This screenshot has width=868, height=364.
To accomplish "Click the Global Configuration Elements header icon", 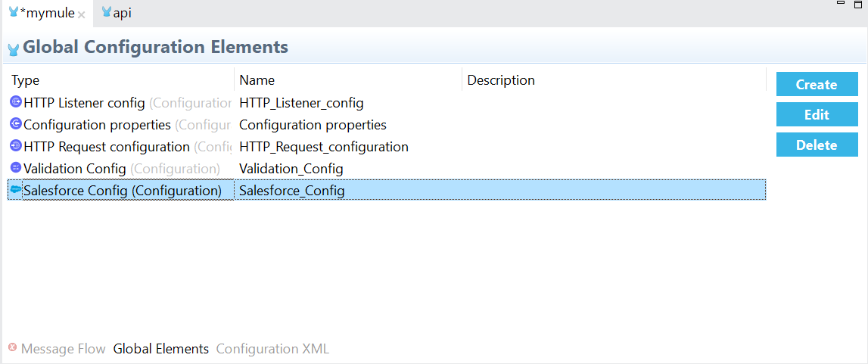I will [13, 49].
